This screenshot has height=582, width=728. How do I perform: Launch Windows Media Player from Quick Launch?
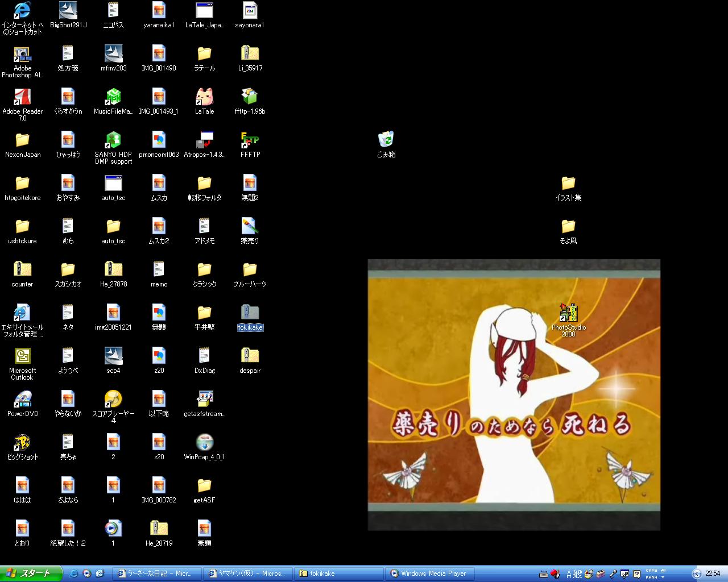[x=87, y=574]
